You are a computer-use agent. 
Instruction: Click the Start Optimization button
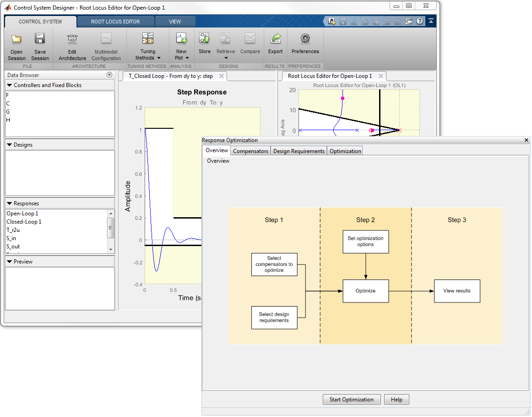352,400
